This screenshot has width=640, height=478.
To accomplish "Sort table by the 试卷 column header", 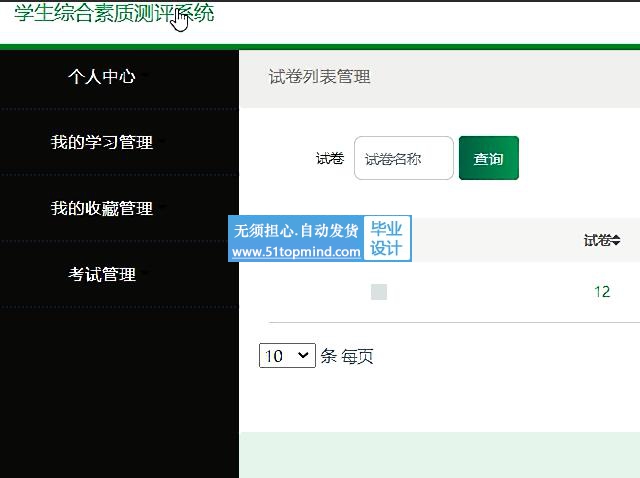I will (x=602, y=240).
